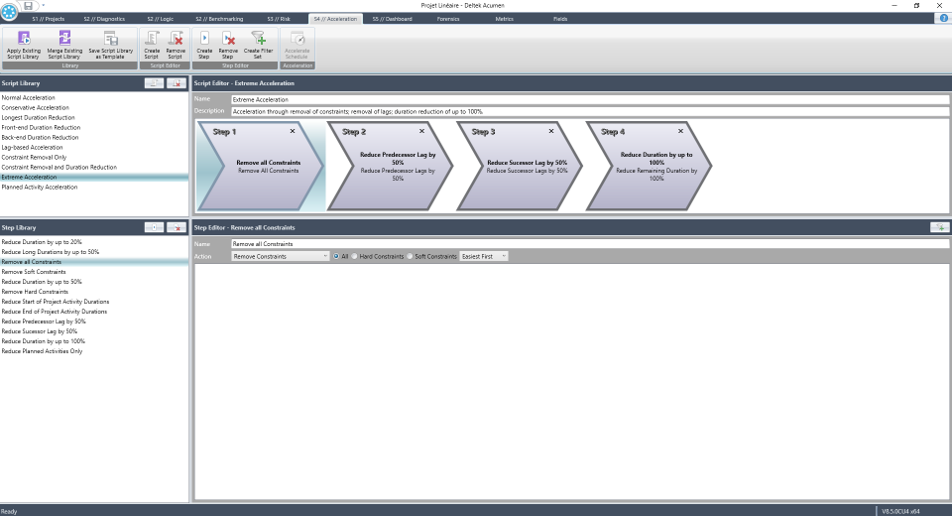Select Reduce Duration by up to 20% step
This screenshot has height=516, width=952.
click(94, 242)
